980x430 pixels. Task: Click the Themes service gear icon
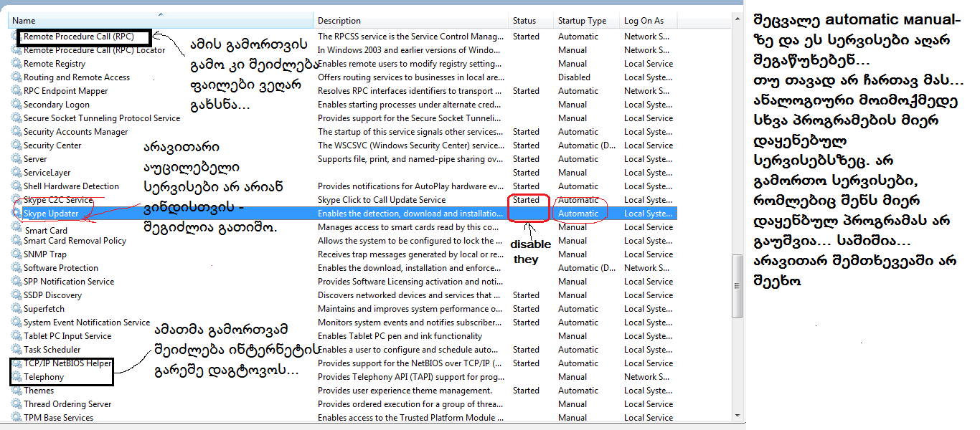(17, 391)
